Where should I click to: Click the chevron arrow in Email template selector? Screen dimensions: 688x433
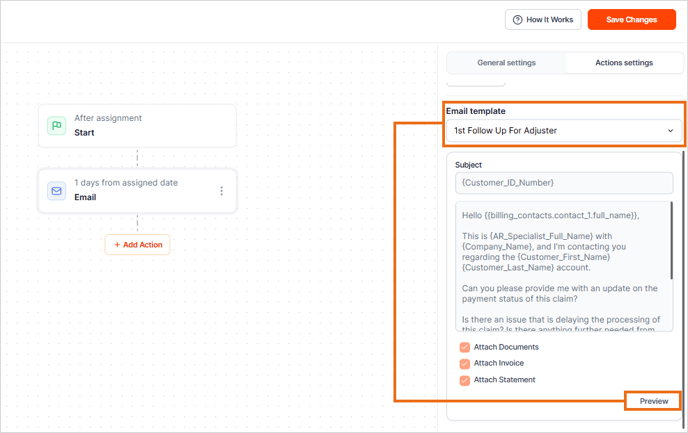tap(670, 131)
